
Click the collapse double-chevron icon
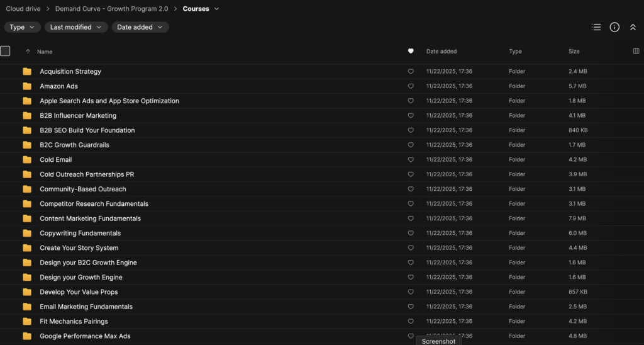tap(633, 27)
